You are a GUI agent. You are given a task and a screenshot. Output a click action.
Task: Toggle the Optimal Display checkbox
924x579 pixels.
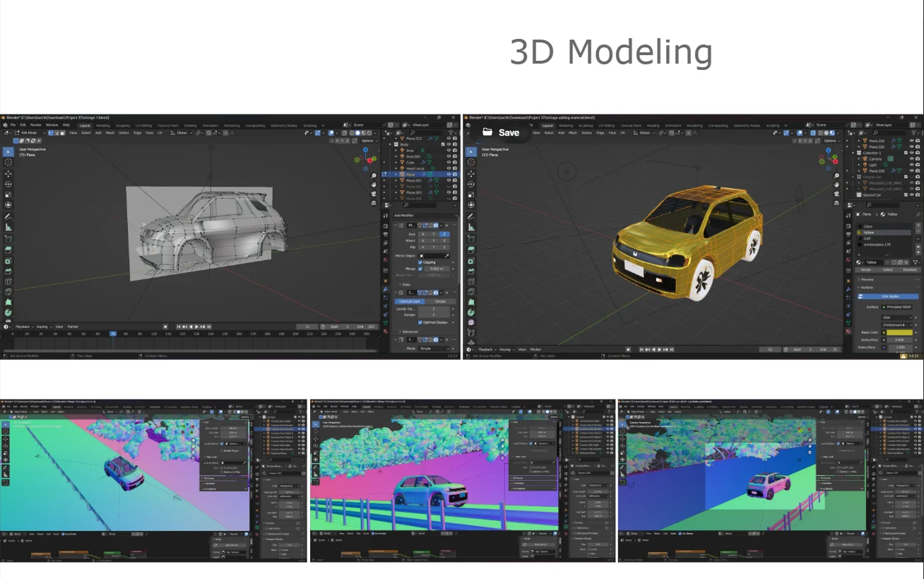(x=420, y=322)
